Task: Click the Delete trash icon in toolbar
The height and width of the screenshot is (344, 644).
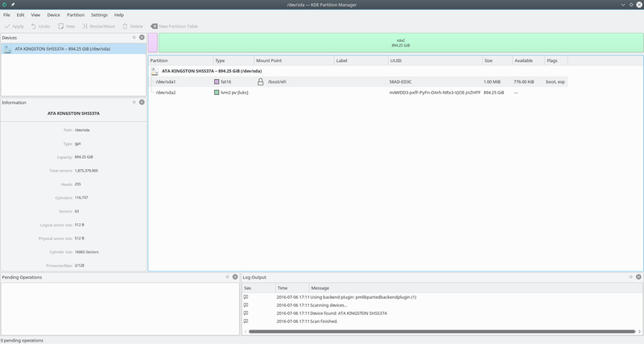Action: point(133,26)
